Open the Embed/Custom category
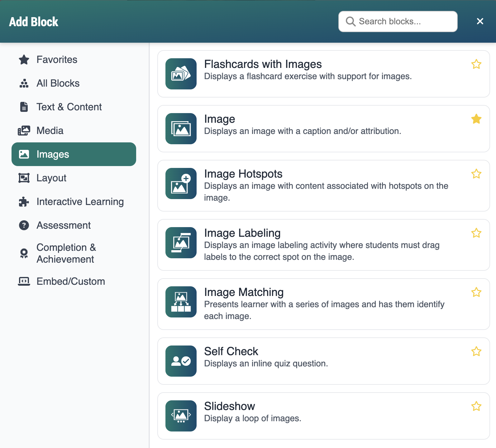The width and height of the screenshot is (496, 448). 74,281
